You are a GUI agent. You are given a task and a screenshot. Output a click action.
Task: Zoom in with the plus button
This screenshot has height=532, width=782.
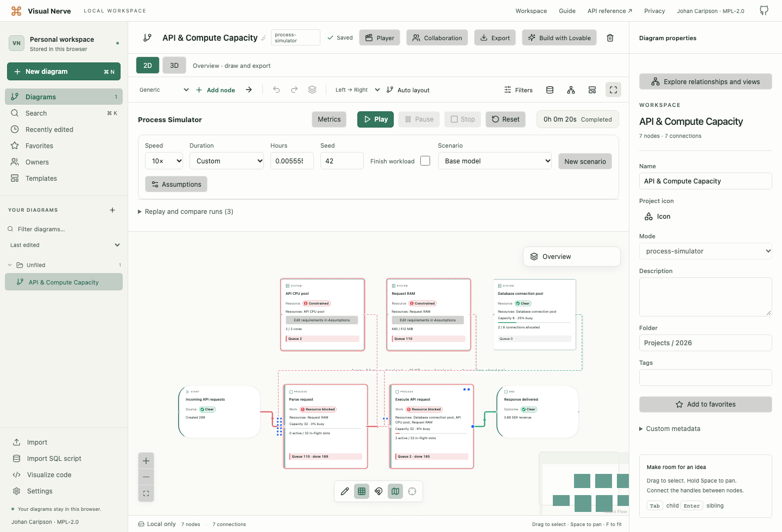(146, 461)
